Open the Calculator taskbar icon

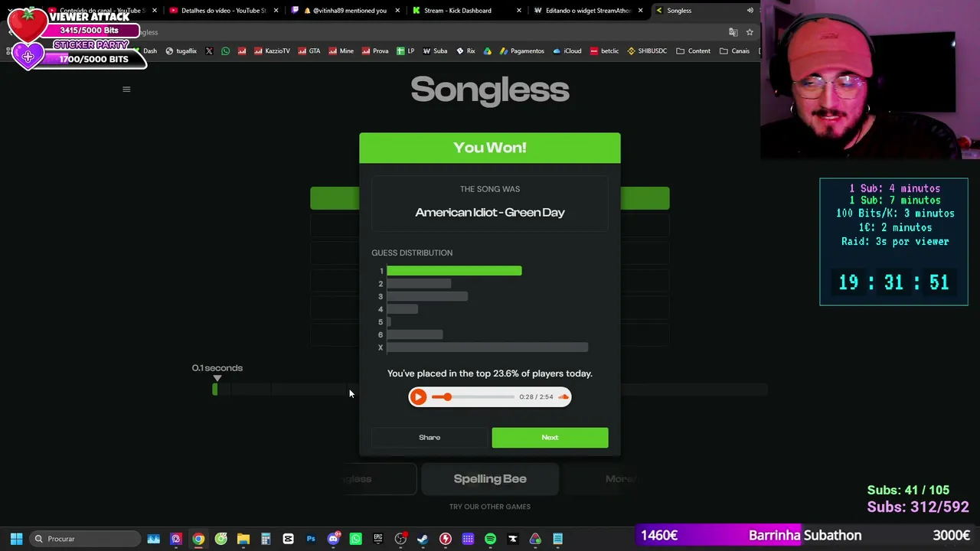266,539
